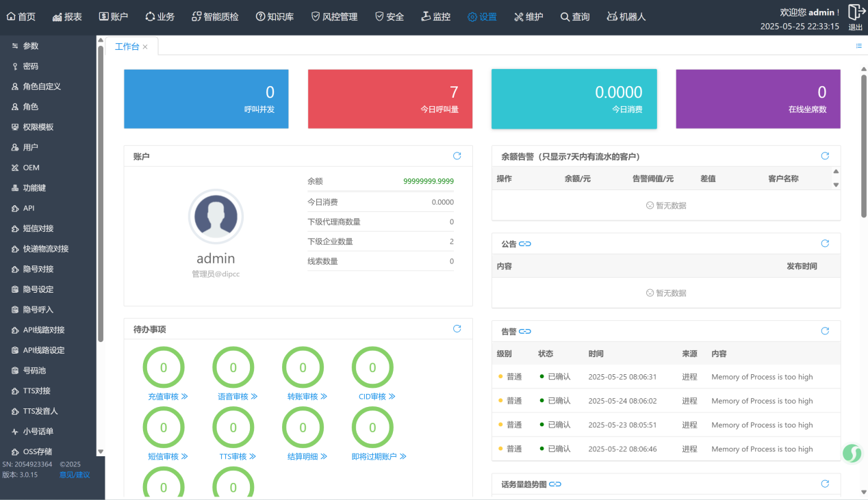
Task: Click the green floating assistant icon
Action: (x=852, y=453)
